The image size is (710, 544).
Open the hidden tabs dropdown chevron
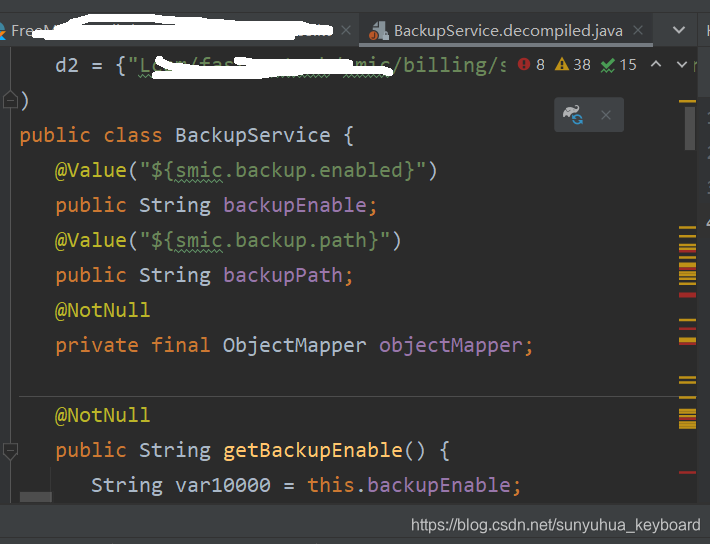pos(679,30)
